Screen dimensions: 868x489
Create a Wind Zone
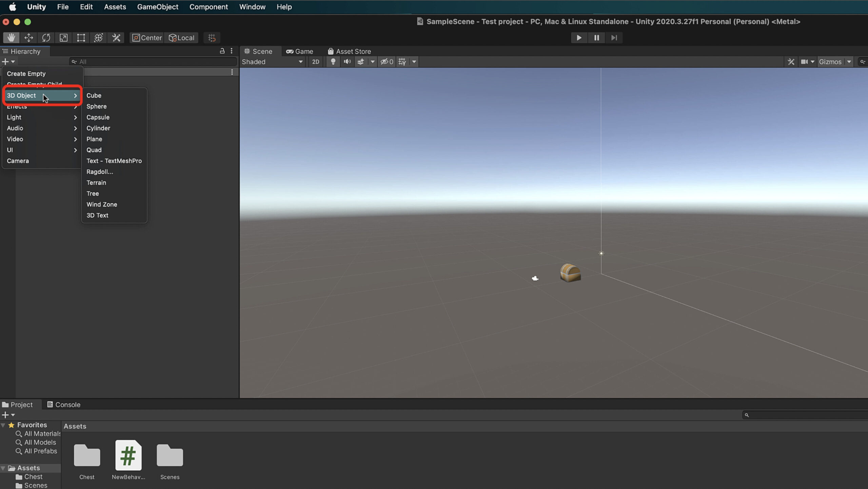tap(114, 204)
